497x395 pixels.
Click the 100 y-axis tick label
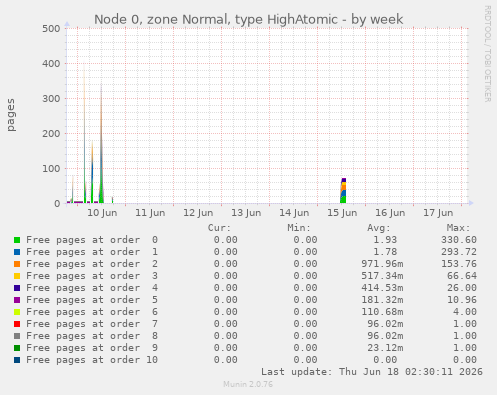point(51,168)
